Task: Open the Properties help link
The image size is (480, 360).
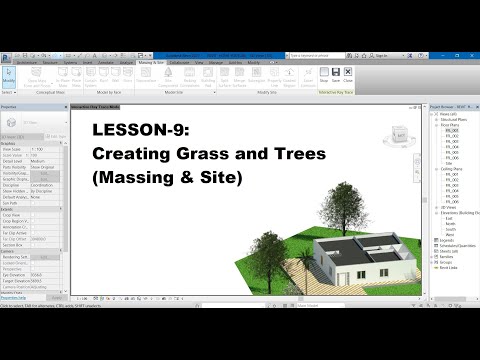Action: tap(13, 298)
